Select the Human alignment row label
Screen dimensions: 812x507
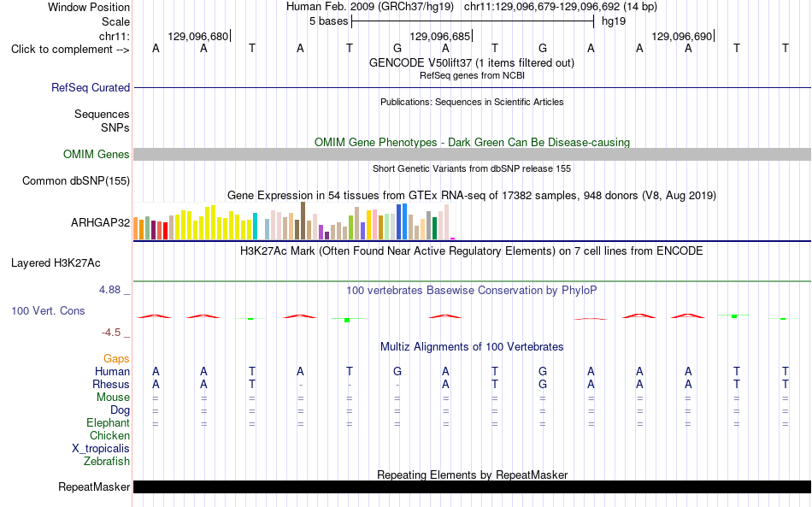point(112,371)
